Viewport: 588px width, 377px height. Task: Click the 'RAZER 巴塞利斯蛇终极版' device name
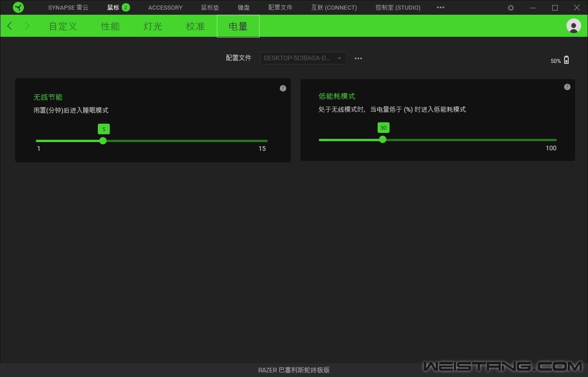(x=294, y=370)
